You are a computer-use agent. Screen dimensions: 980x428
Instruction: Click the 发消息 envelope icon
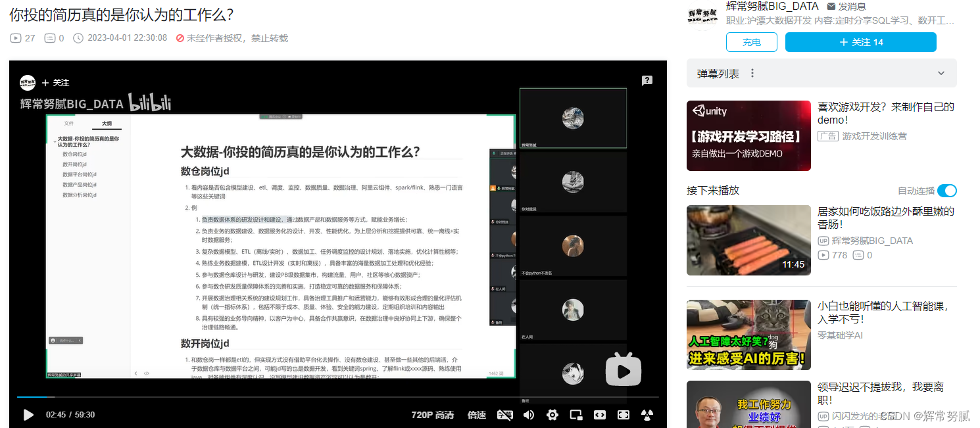pos(831,6)
